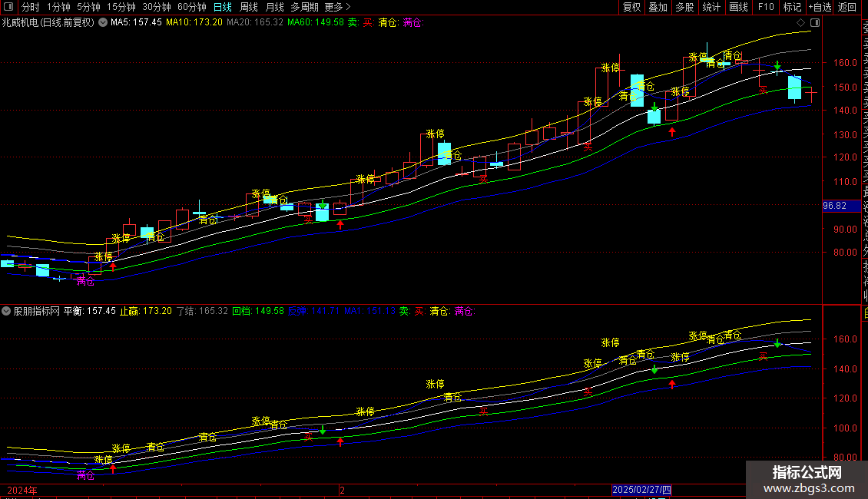Open the F10 company info
The width and height of the screenshot is (868, 499).
766,7
